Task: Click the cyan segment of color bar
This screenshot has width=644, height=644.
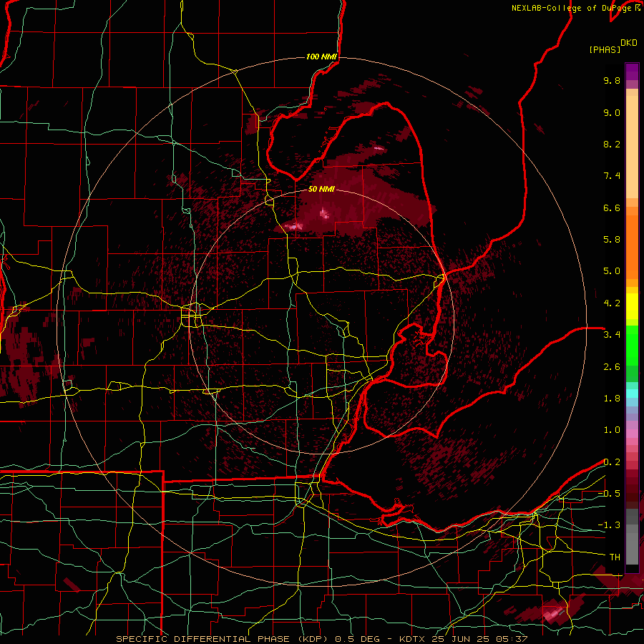Action: tap(632, 394)
